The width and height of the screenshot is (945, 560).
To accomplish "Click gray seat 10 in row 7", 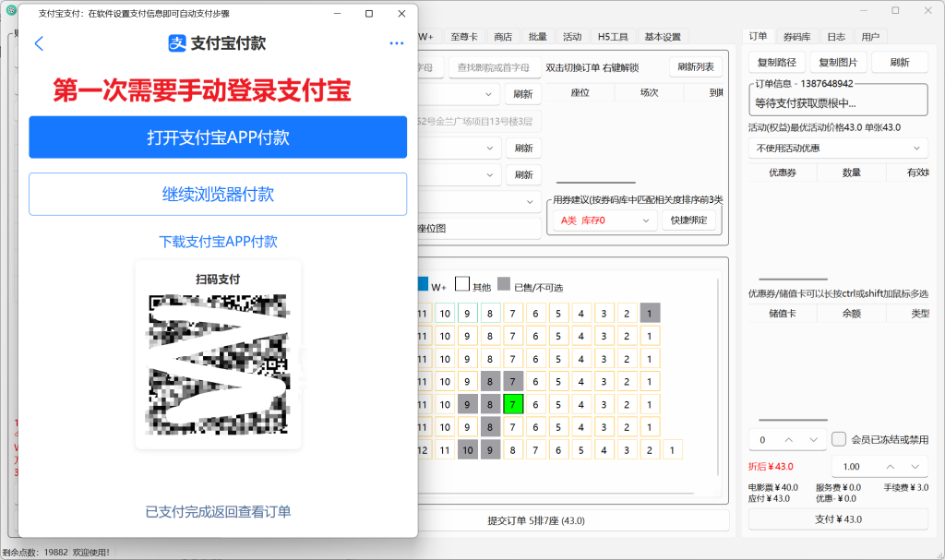I will click(x=468, y=449).
